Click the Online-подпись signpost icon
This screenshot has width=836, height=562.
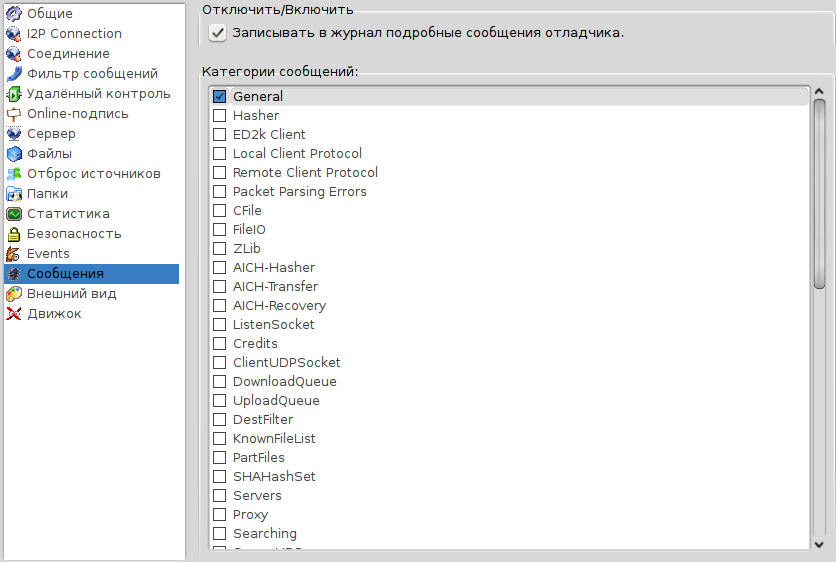point(14,114)
